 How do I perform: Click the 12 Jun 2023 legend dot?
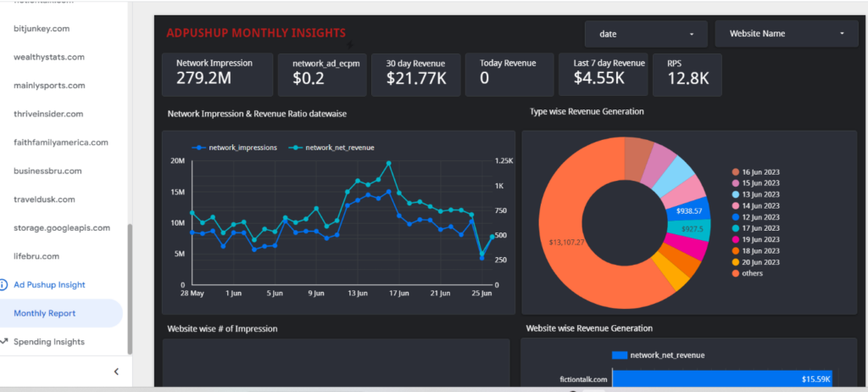pyautogui.click(x=735, y=217)
